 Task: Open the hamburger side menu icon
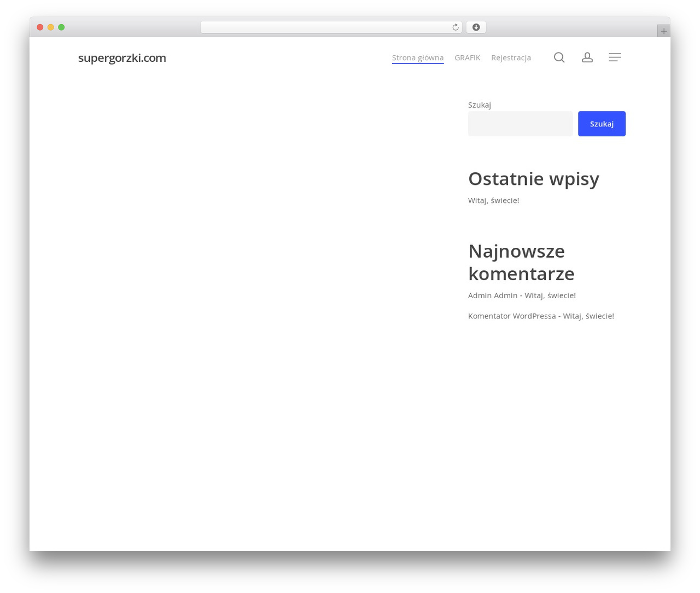coord(615,57)
